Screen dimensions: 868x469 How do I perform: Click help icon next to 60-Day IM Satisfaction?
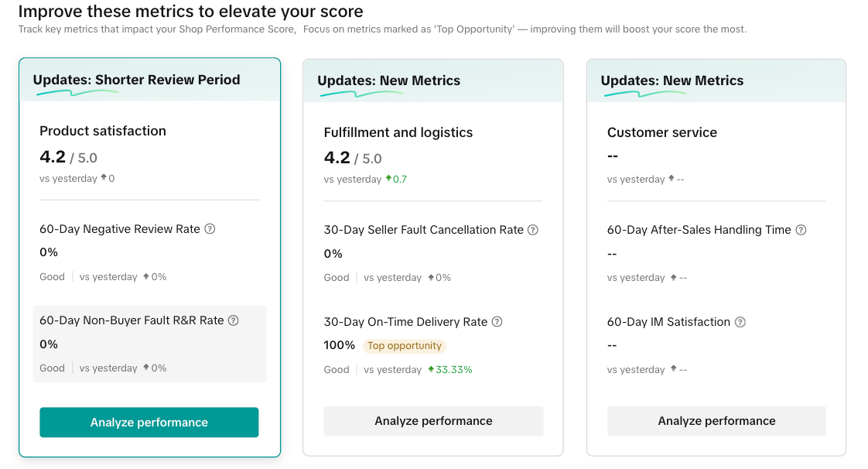pos(740,322)
